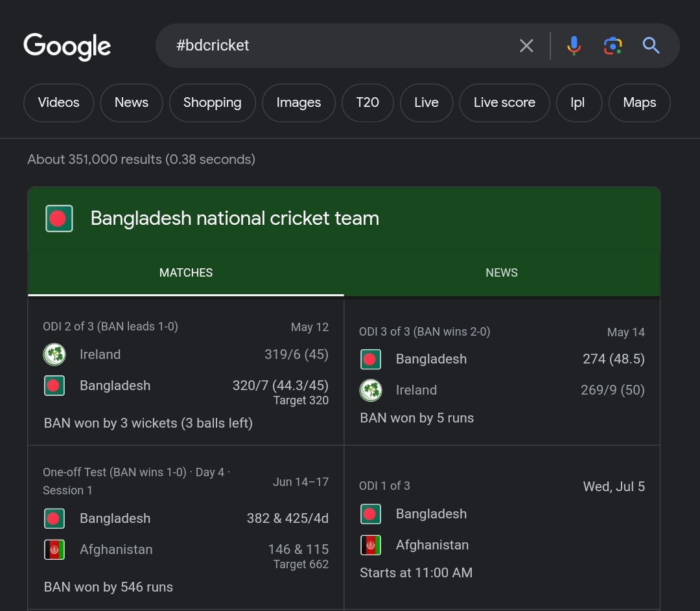The height and width of the screenshot is (611, 700).
Task: Open the one-off Test match won by 546 runs
Action: pos(185,528)
